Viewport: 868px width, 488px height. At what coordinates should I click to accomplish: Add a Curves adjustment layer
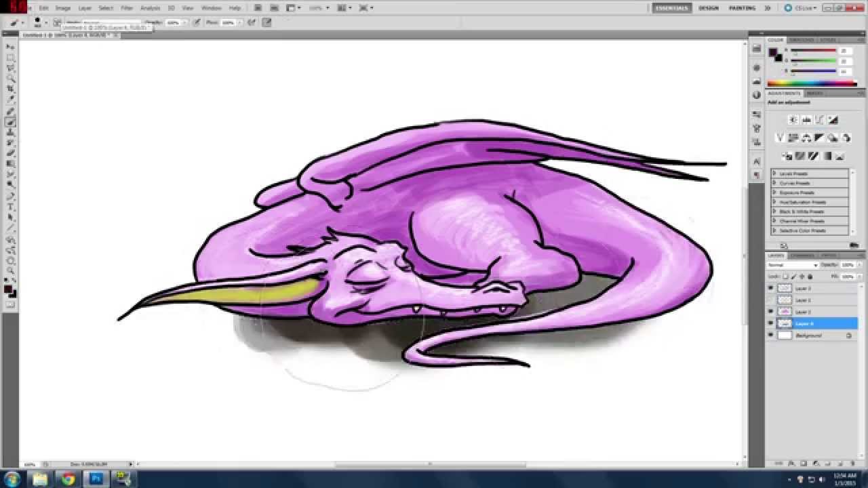point(820,120)
